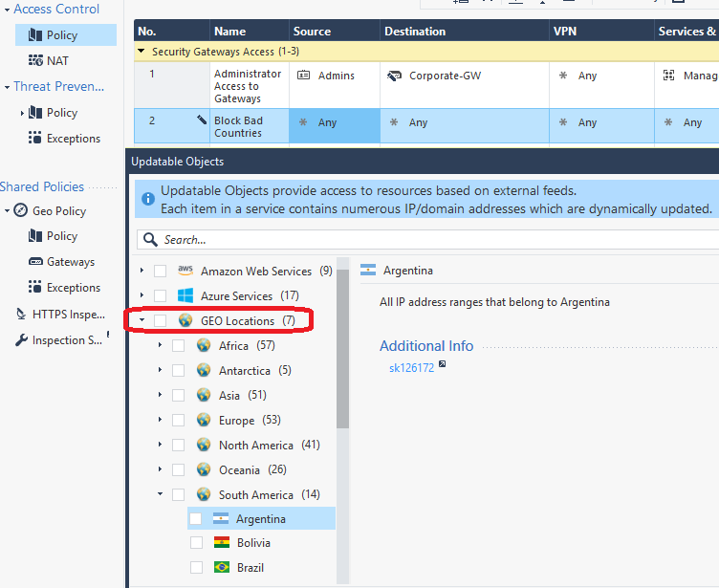This screenshot has height=588, width=719.
Task: Click the Argentina flag icon in tree
Action: tap(221, 518)
